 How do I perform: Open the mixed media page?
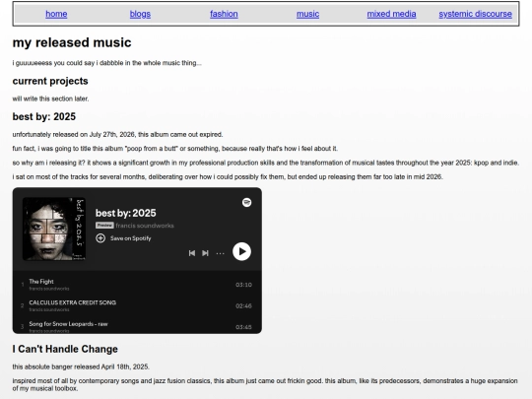(391, 14)
